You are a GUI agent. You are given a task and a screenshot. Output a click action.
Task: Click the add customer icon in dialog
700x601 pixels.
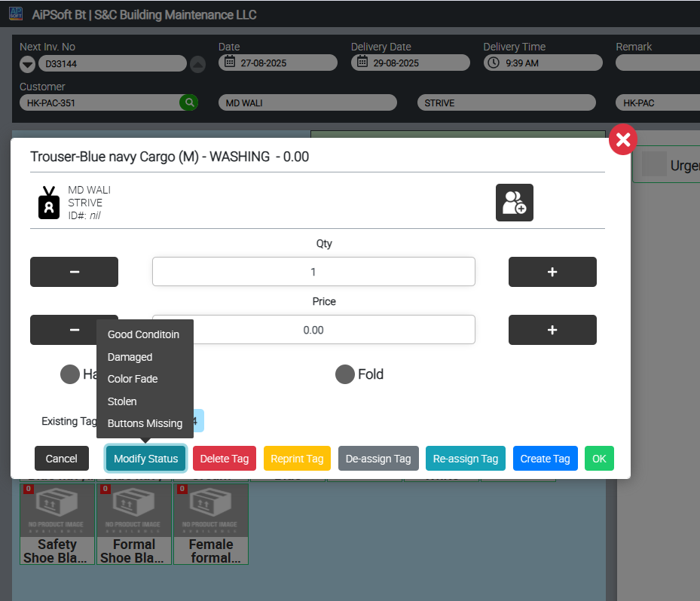click(x=514, y=203)
